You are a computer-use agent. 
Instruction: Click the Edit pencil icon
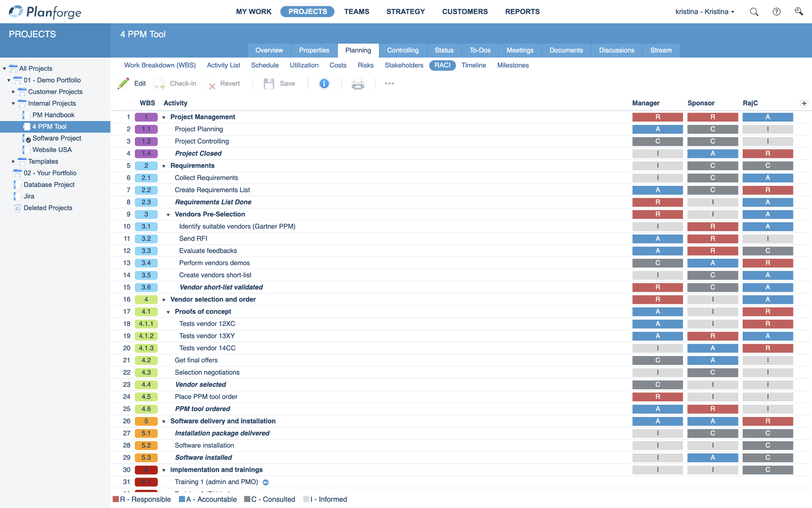[123, 83]
